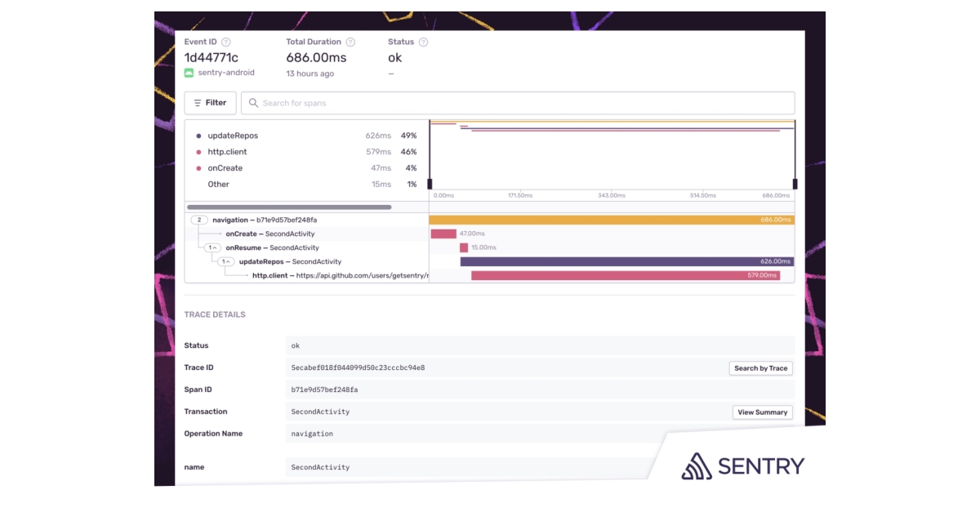Click the Total Duration help icon

pos(350,42)
